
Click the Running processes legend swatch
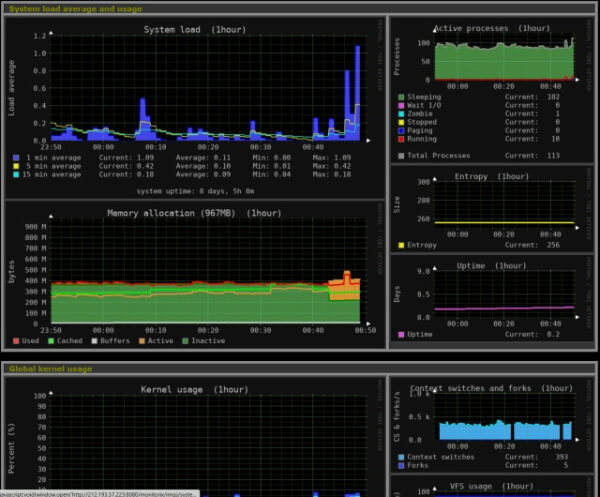coord(402,138)
